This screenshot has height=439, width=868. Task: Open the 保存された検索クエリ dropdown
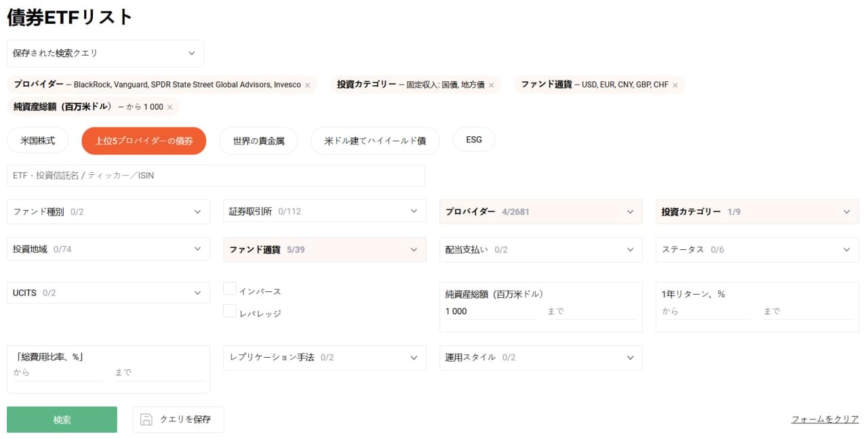105,53
